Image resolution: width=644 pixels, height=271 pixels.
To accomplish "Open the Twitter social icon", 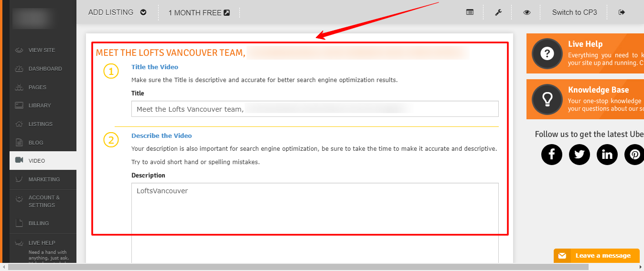I will click(580, 155).
